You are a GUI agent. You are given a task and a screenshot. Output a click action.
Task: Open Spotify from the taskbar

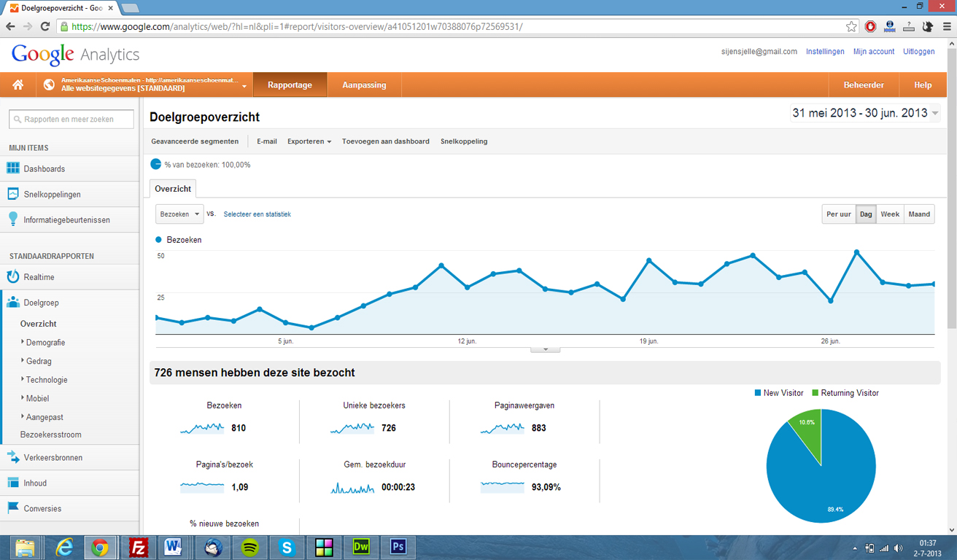250,547
